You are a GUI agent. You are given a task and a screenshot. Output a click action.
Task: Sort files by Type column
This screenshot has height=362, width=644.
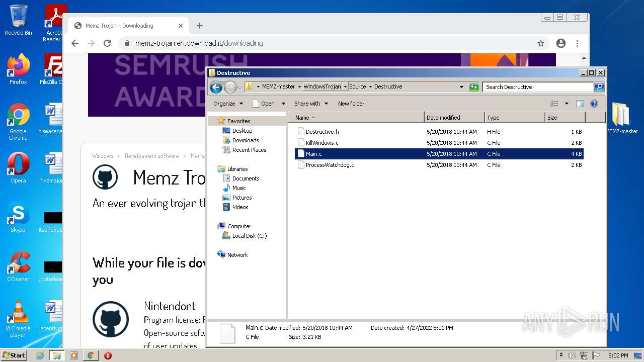click(515, 118)
